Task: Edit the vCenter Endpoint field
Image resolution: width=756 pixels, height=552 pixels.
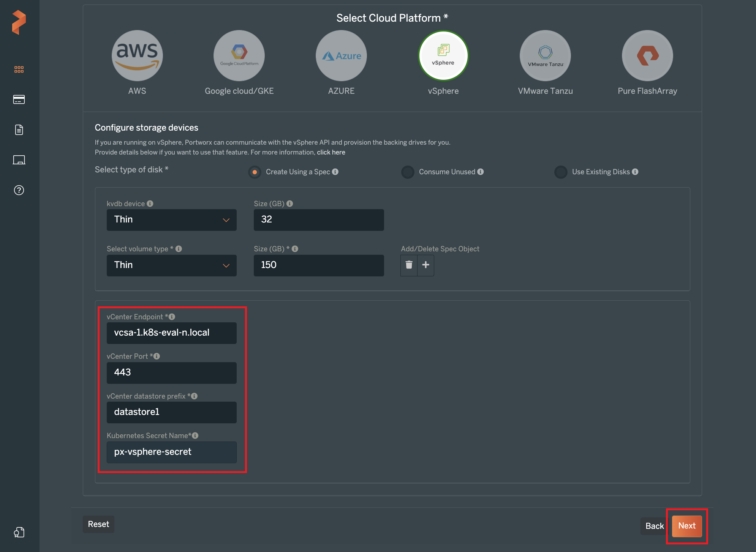Action: click(172, 333)
